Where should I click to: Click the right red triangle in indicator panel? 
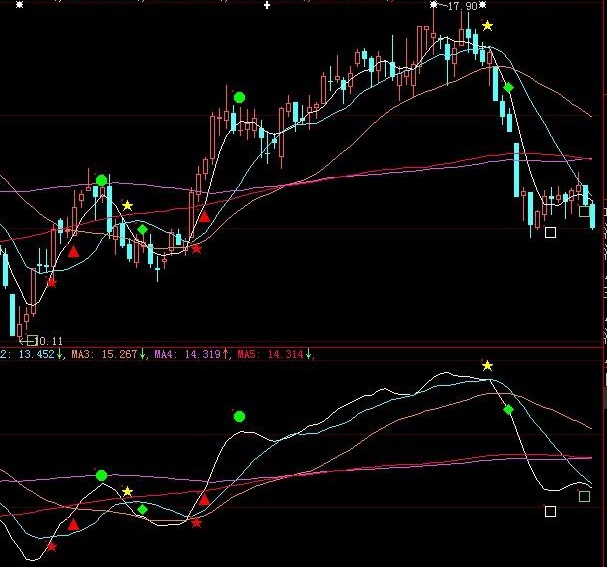(x=204, y=500)
